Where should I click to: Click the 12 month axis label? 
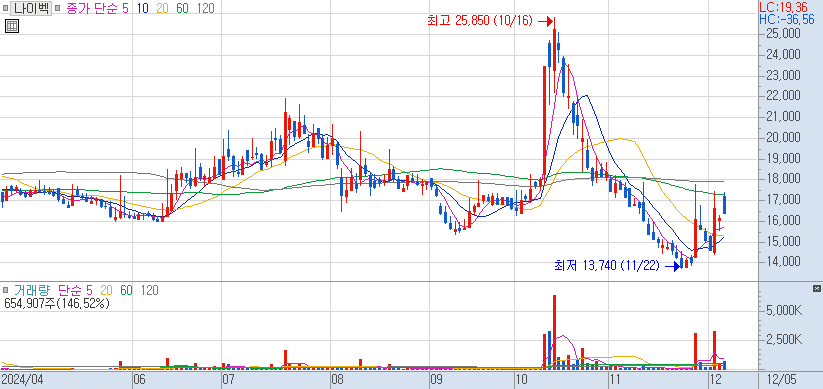pyautogui.click(x=716, y=380)
